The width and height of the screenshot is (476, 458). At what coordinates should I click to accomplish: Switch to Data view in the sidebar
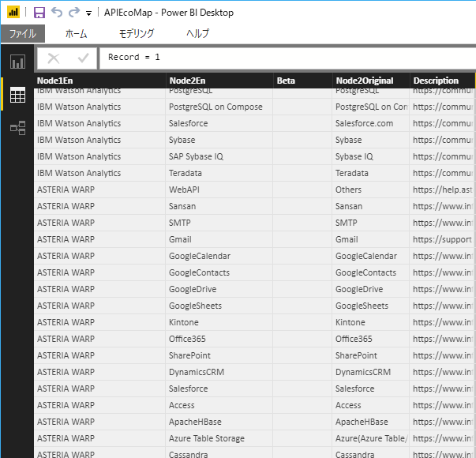tap(17, 95)
